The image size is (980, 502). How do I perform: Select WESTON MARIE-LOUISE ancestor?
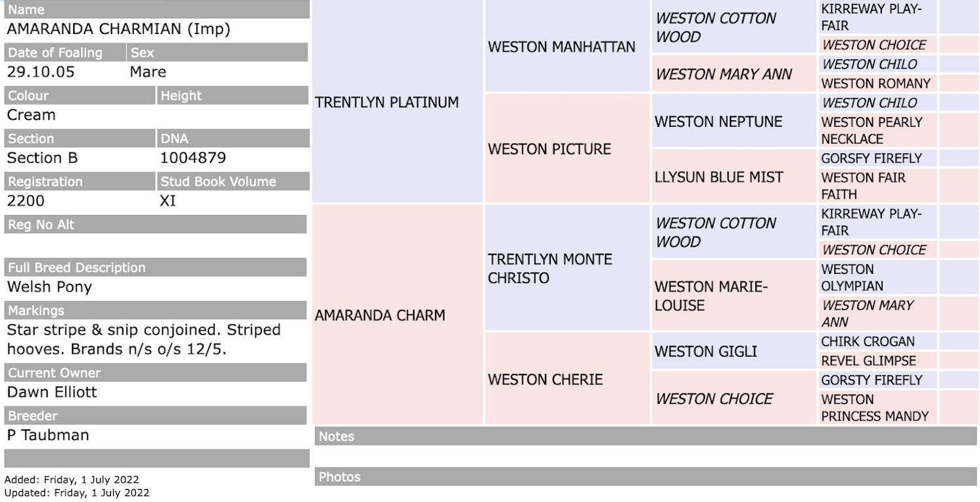711,295
